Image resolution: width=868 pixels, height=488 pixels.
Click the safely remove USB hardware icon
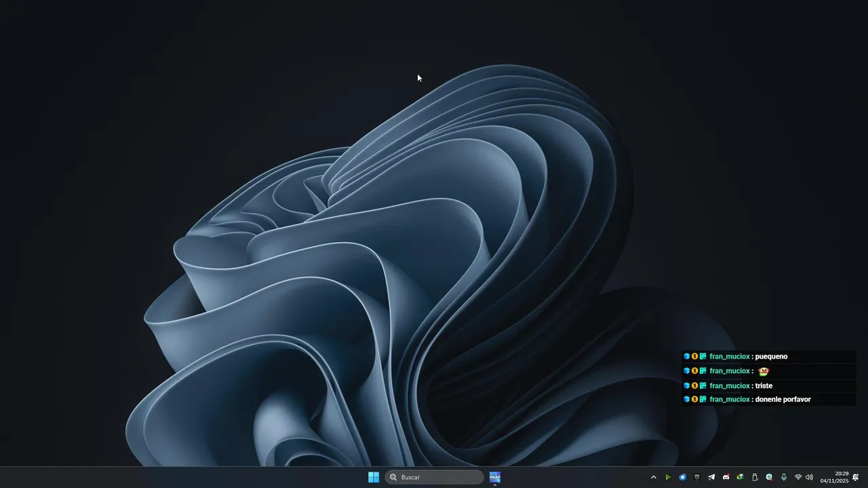coord(755,477)
